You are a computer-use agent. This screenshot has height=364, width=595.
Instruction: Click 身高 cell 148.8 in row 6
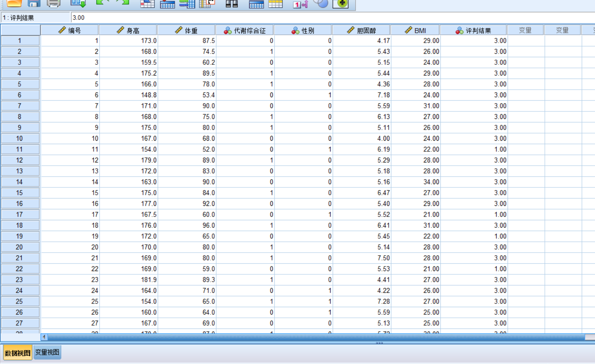128,95
